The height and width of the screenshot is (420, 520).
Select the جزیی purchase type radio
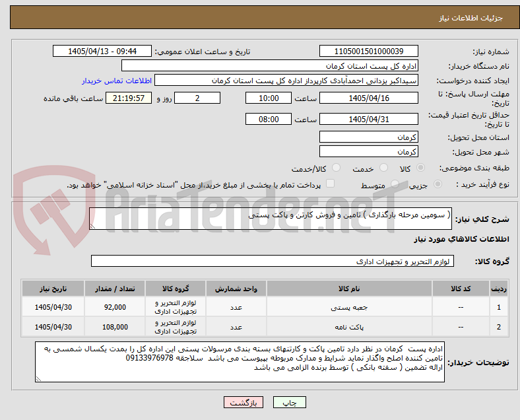tap(438, 184)
